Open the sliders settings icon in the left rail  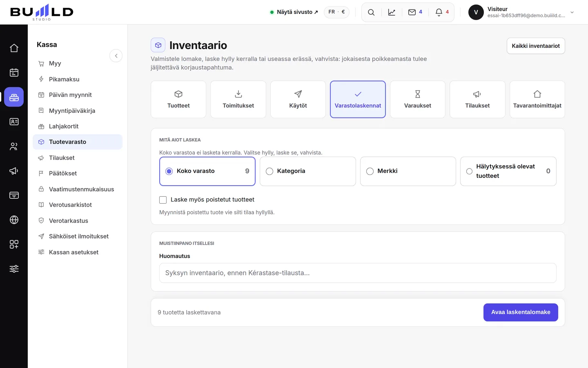coord(14,269)
